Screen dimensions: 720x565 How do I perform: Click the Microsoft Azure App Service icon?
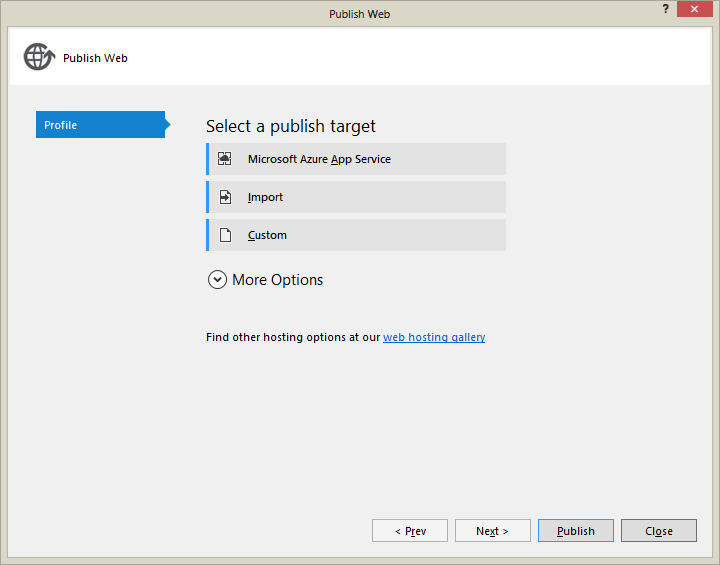tap(225, 159)
